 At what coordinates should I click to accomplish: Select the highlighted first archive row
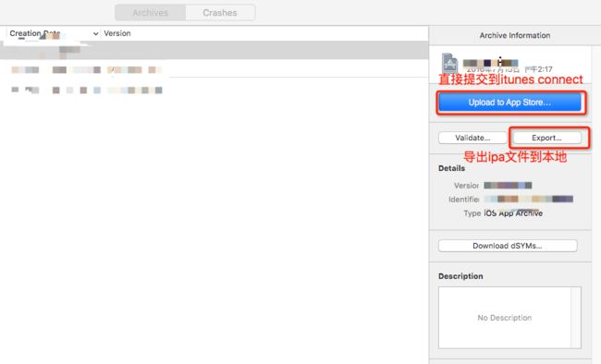(214, 50)
